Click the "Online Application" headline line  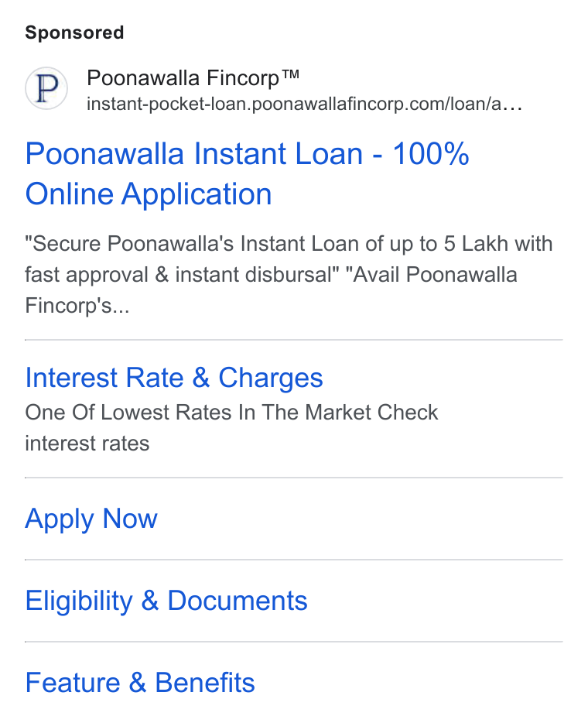tap(149, 194)
